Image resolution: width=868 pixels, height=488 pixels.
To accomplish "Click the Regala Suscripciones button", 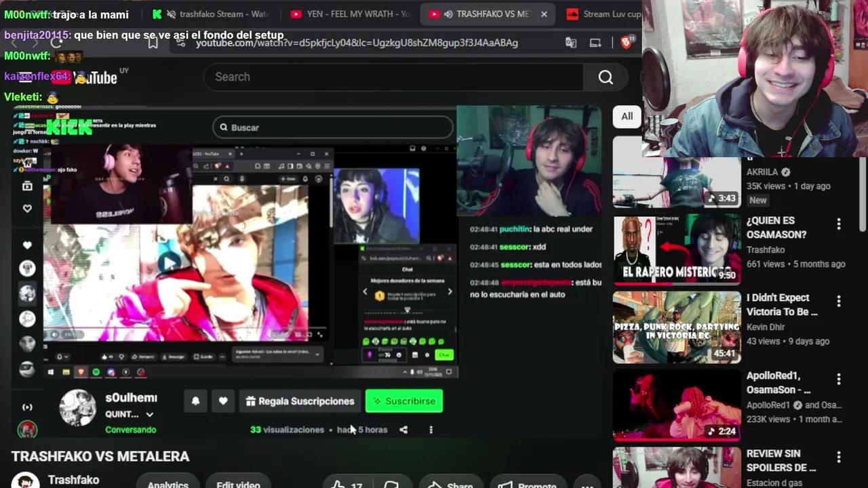I will 300,401.
